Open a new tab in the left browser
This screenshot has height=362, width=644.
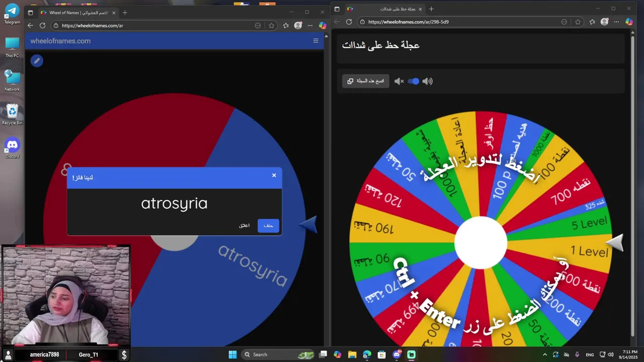coord(125,13)
